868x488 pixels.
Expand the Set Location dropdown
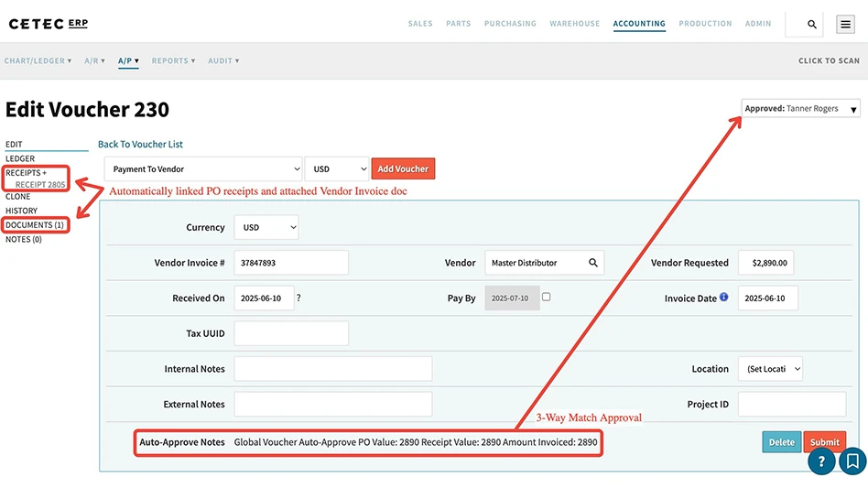coord(769,369)
